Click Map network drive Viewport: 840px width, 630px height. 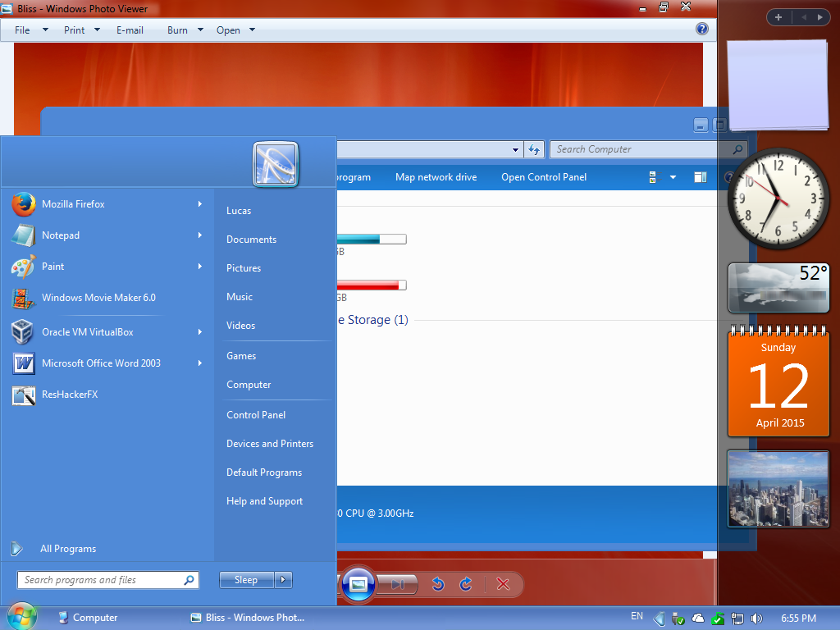436,177
